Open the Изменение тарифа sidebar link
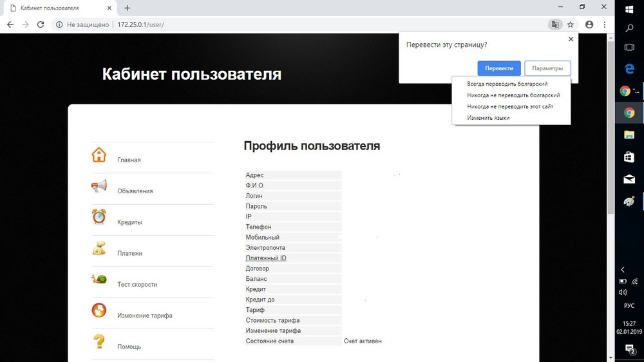The height and width of the screenshot is (362, 644). (144, 316)
